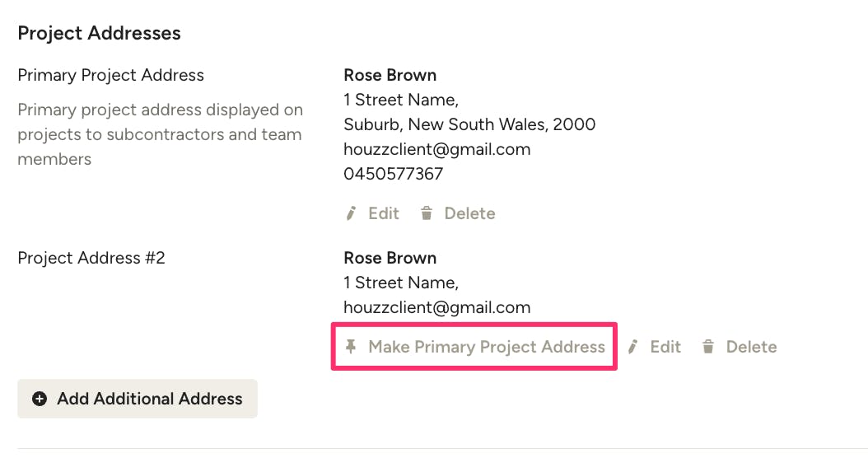The image size is (868, 458).
Task: Open Edit for Project Address #2
Action: (655, 347)
